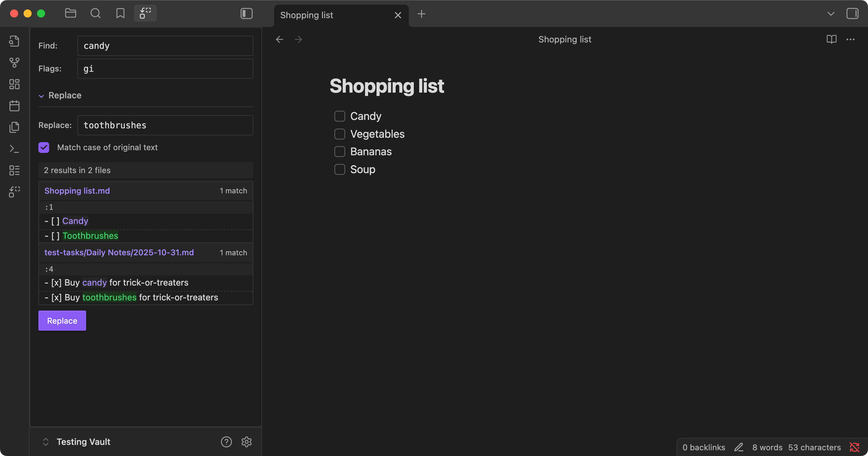This screenshot has height=456, width=868.
Task: Focus the Flags input field
Action: point(165,68)
